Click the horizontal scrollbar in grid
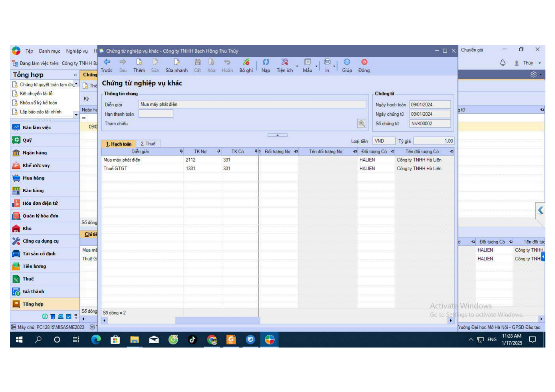 click(x=217, y=320)
